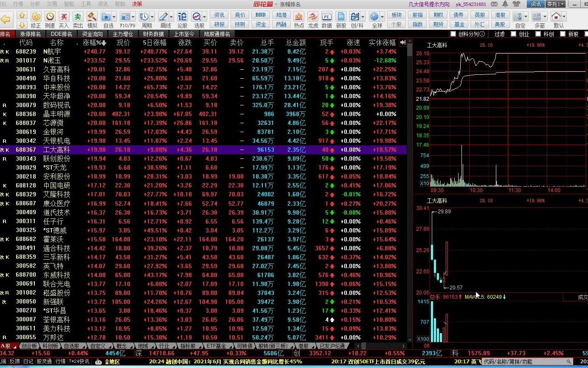Open the skin T-shirt icon
This screenshot has height=368, width=588.
[516, 4]
